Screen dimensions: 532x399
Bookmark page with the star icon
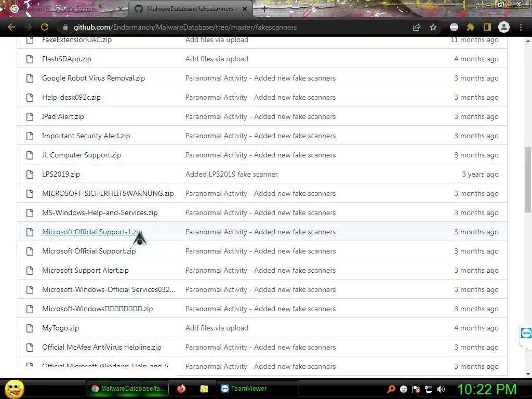tap(433, 27)
